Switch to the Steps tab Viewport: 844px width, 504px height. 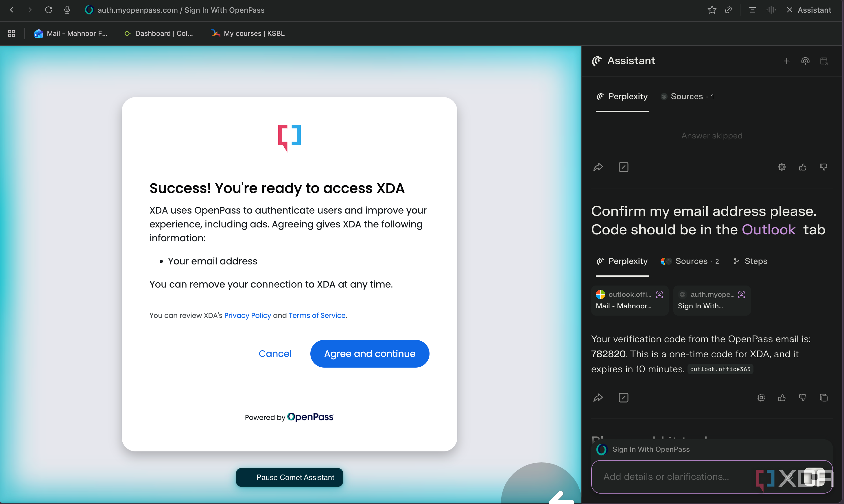tap(751, 261)
